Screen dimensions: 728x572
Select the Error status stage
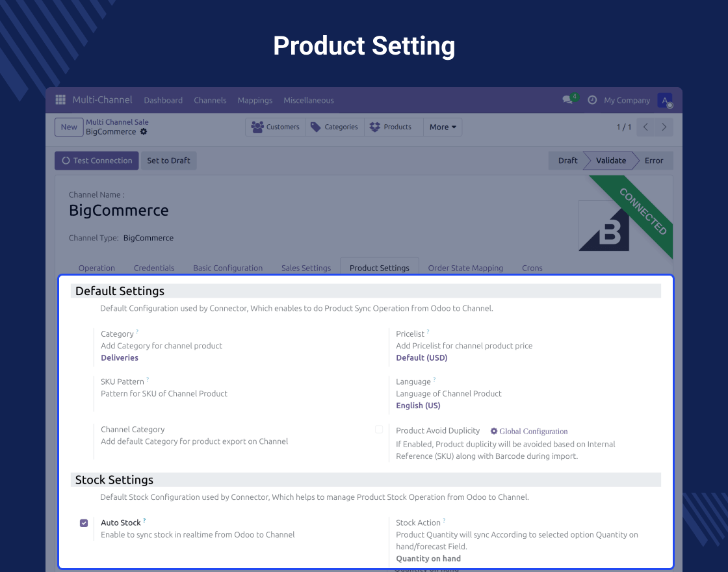point(654,161)
